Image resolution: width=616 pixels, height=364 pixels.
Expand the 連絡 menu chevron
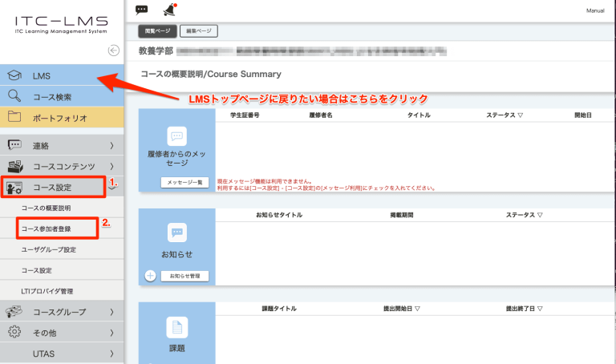coord(111,146)
